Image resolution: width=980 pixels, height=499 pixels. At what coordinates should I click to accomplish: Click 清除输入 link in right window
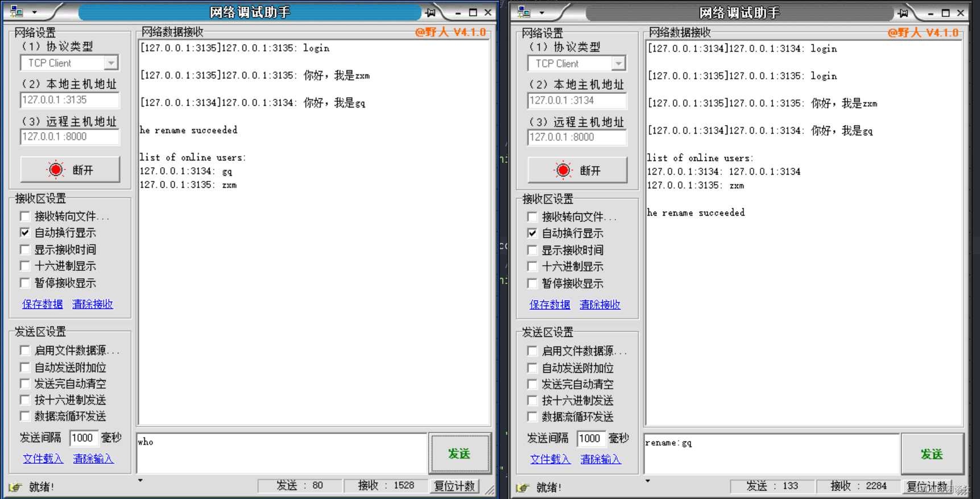pyautogui.click(x=601, y=459)
